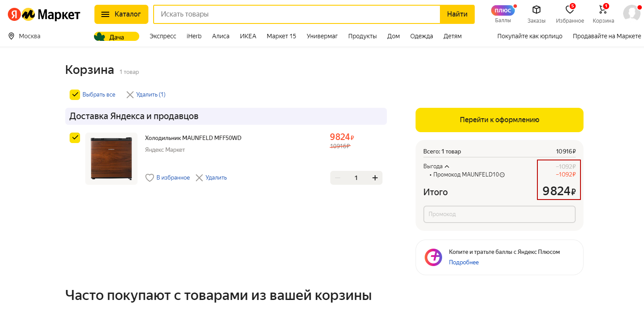Viewport: 644px width, 323px height.
Task: Toggle the 'Выбрать все' checkbox
Action: click(x=75, y=95)
